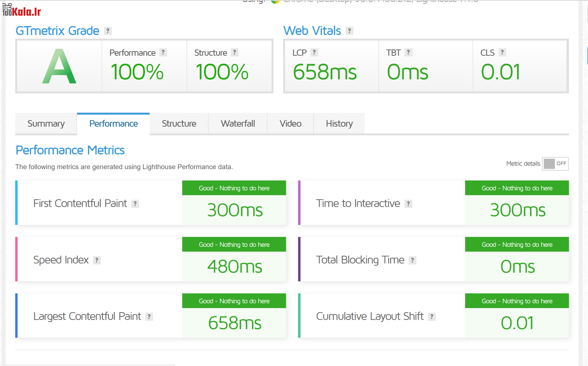Open Structure score help question mark

pos(234,53)
